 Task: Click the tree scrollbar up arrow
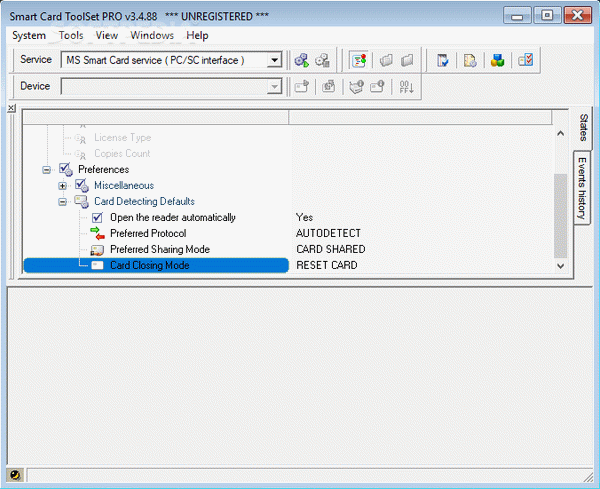(561, 133)
